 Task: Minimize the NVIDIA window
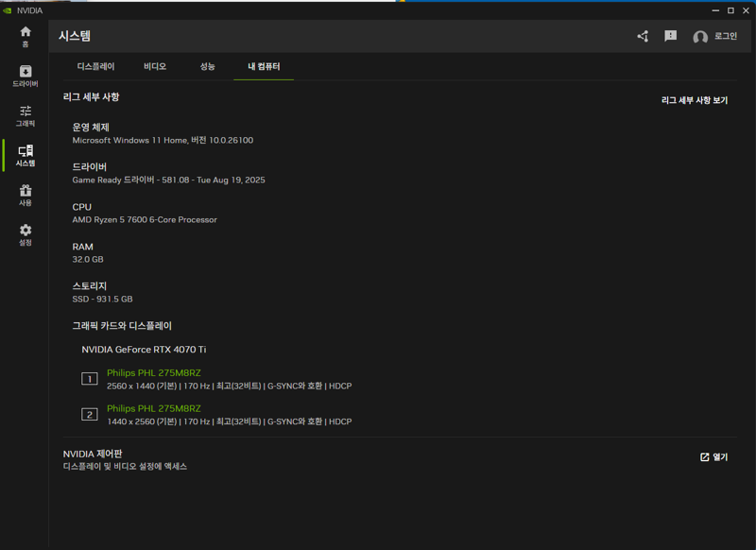715,10
